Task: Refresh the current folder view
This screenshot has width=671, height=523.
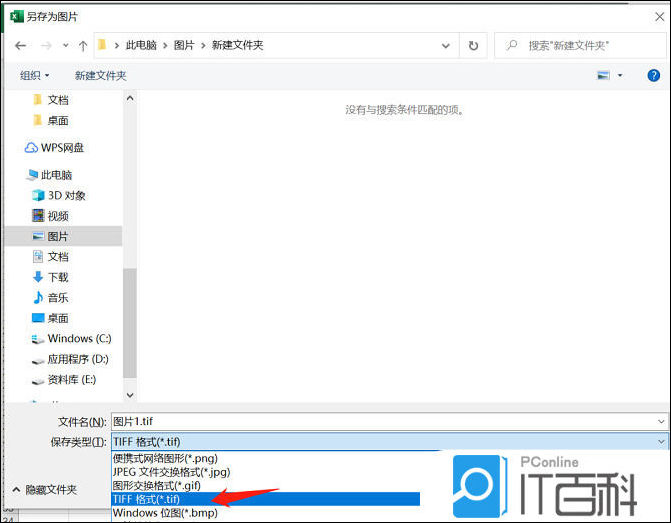Action: tap(473, 45)
